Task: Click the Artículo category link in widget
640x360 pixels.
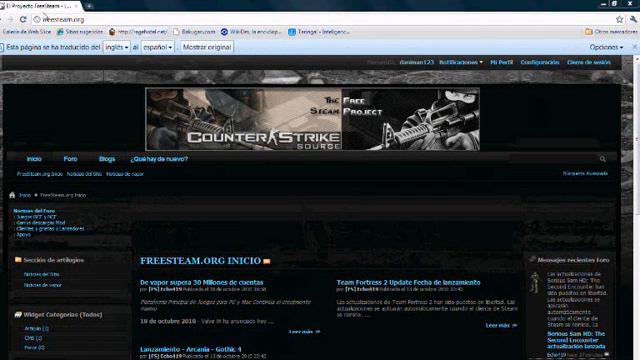Action: point(36,328)
